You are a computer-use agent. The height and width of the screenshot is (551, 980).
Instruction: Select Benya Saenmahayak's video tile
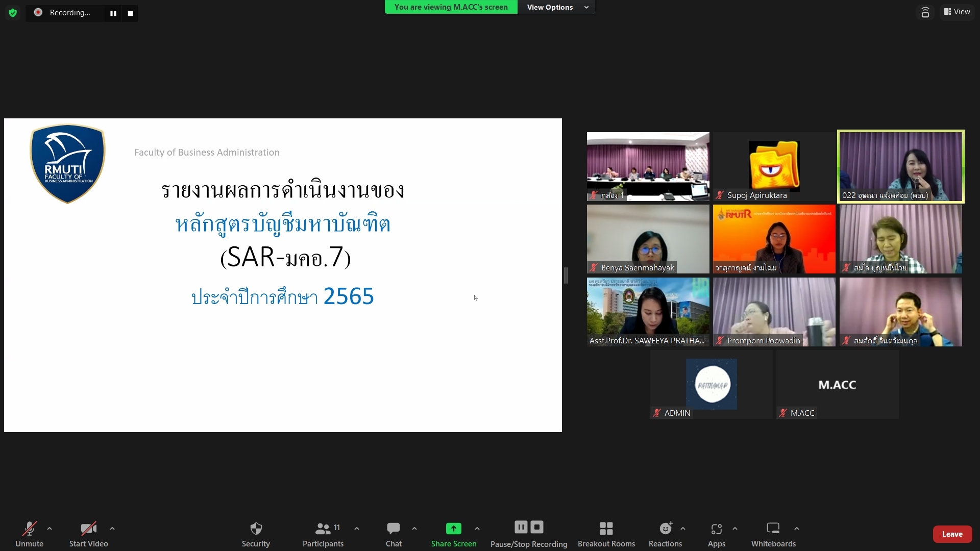pos(648,239)
